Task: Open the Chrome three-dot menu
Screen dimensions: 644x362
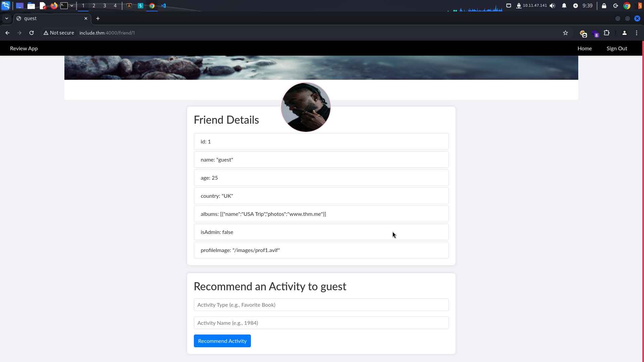Action: (x=637, y=33)
